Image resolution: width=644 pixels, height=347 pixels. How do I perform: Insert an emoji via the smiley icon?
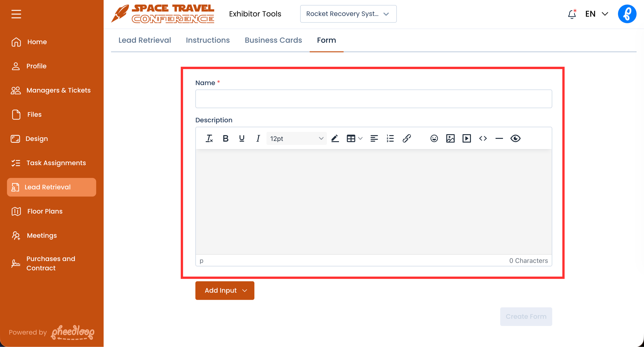434,138
